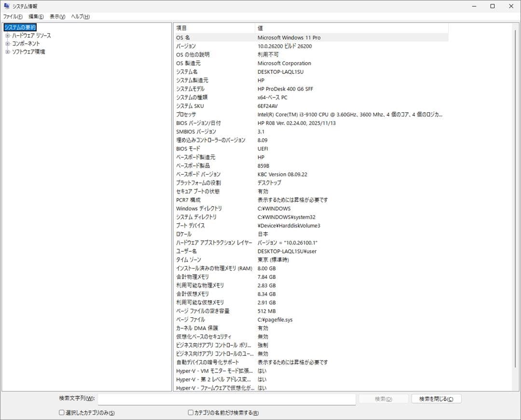The width and height of the screenshot is (521, 420).
Task: Click inside the 検索文字列 search field
Action: [227, 399]
